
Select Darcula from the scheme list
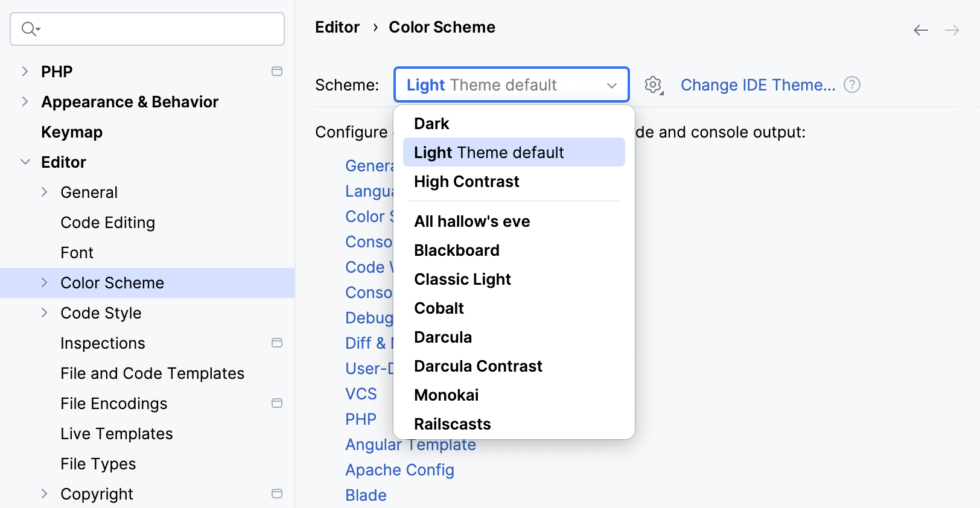pyautogui.click(x=442, y=337)
